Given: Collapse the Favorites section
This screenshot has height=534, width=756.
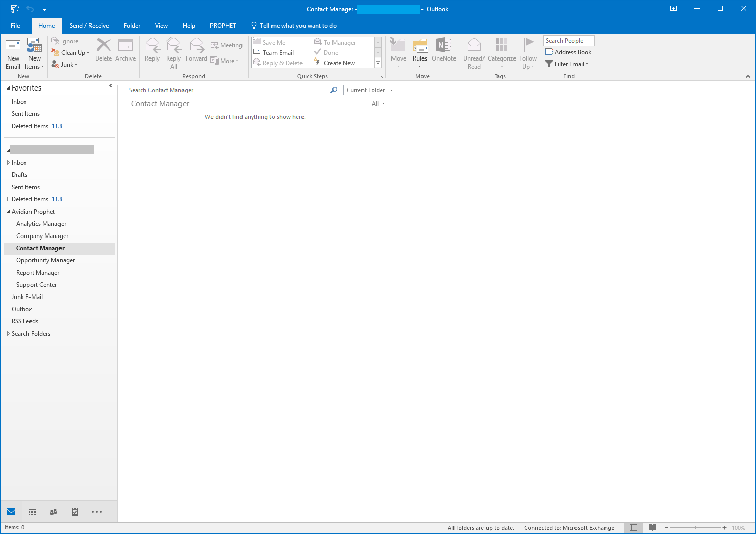Looking at the screenshot, I should pyautogui.click(x=8, y=88).
